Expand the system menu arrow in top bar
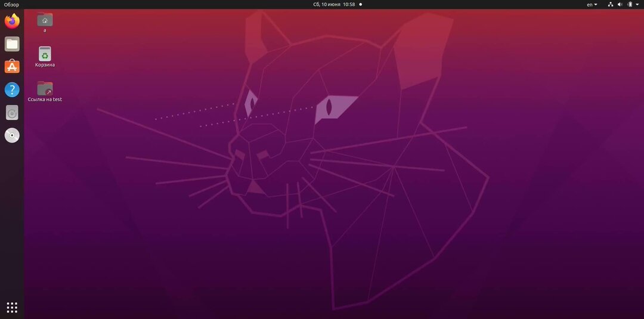 pos(637,5)
